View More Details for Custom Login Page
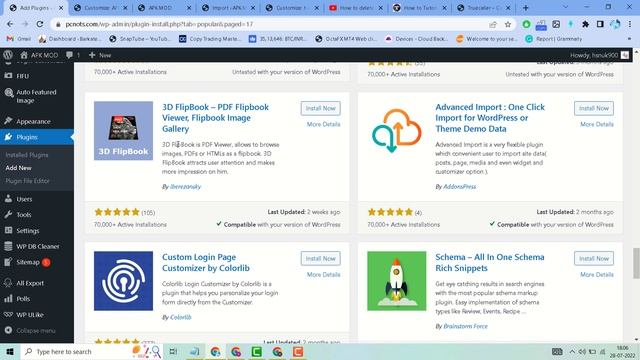 pyautogui.click(x=323, y=275)
